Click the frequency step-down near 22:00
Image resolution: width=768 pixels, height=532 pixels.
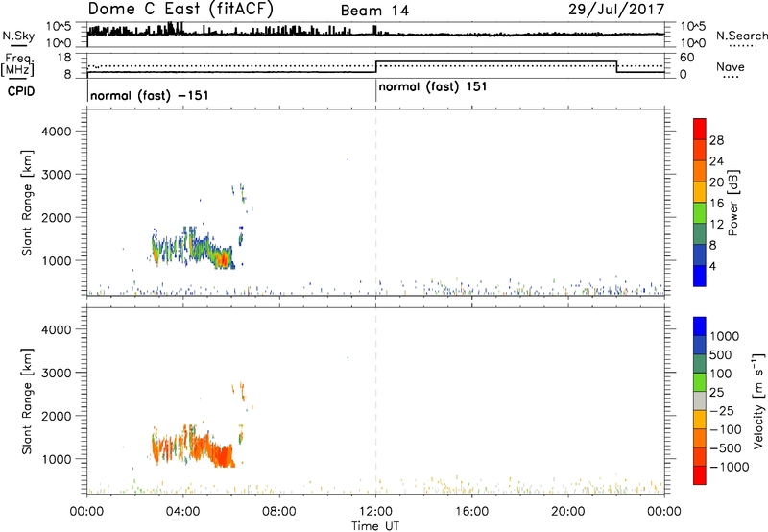point(616,66)
